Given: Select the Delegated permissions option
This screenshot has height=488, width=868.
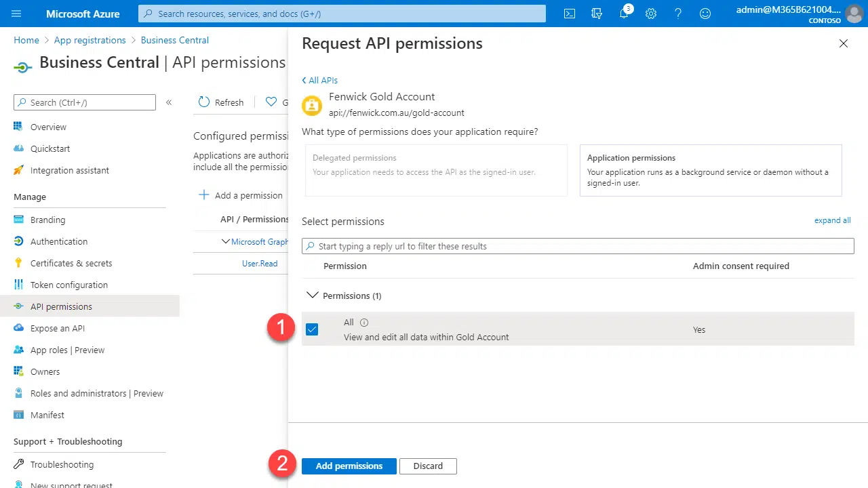Looking at the screenshot, I should coord(436,170).
